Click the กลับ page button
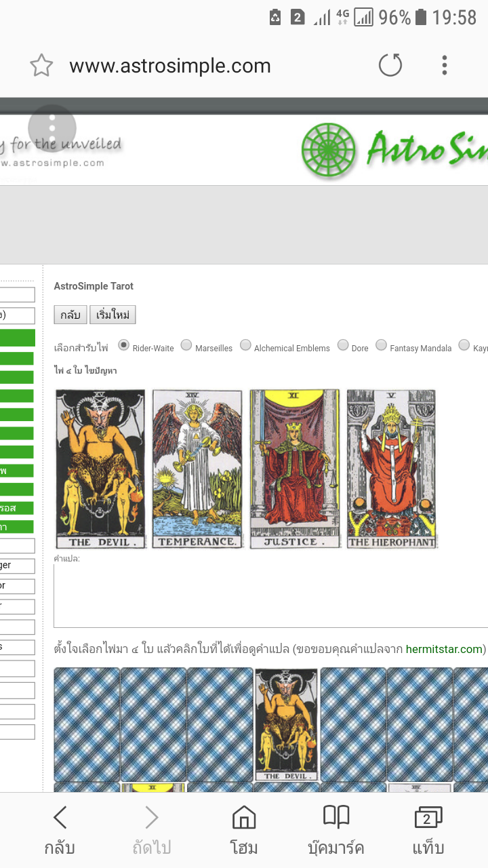 (70, 315)
